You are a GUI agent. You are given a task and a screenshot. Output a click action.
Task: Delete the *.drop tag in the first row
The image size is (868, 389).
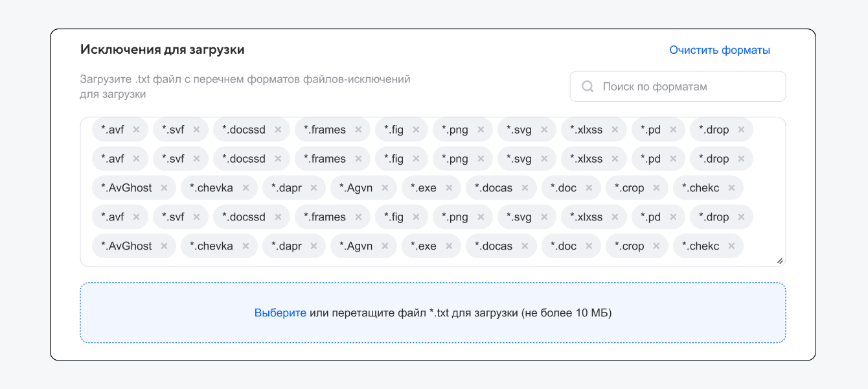click(x=741, y=130)
